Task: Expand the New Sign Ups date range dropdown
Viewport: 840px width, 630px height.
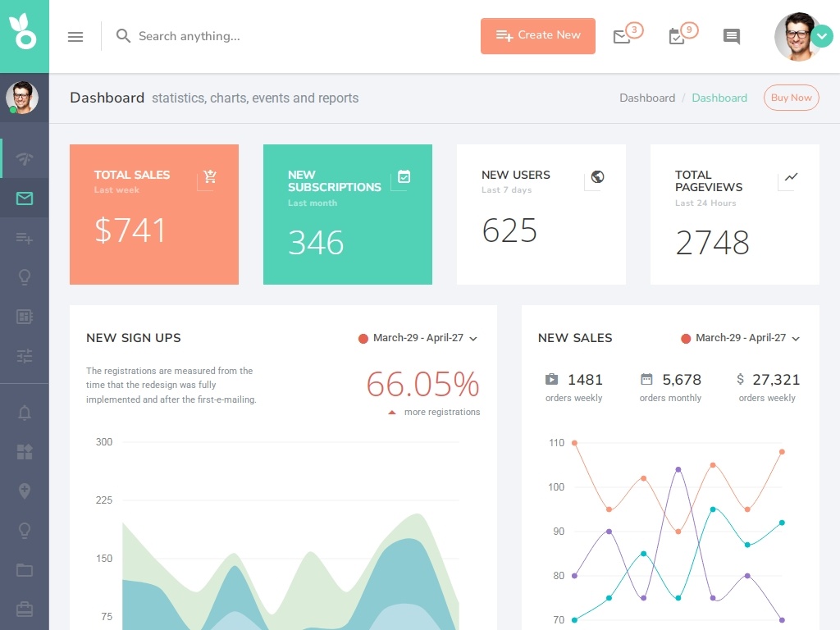Action: pyautogui.click(x=418, y=338)
